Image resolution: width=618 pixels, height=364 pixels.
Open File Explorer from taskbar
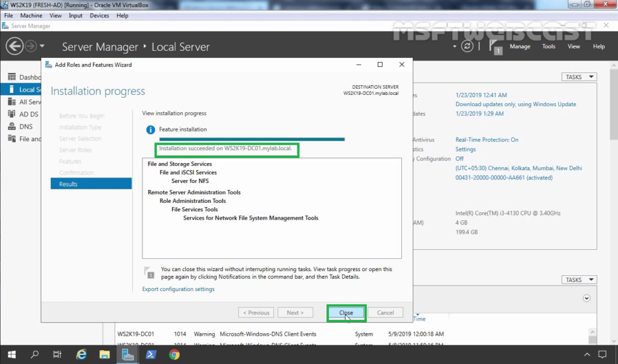(104, 354)
